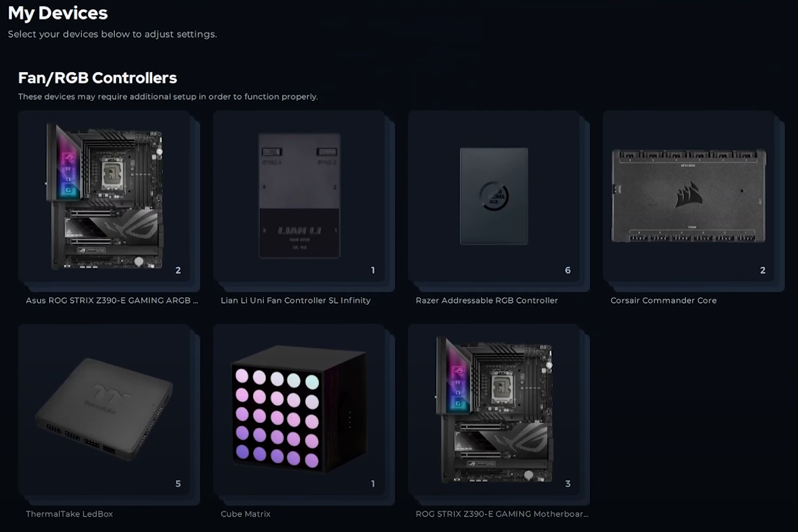The height and width of the screenshot is (532, 798).
Task: Click the "ROG STRIX Z390-E GAMING Motherboar..." label
Action: coord(502,514)
